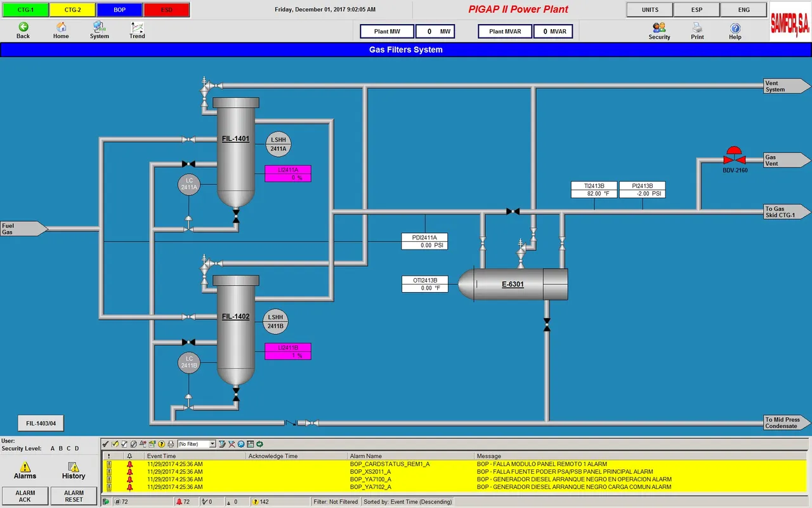Click the level controller LC 2411A
812x508 pixels.
point(189,184)
